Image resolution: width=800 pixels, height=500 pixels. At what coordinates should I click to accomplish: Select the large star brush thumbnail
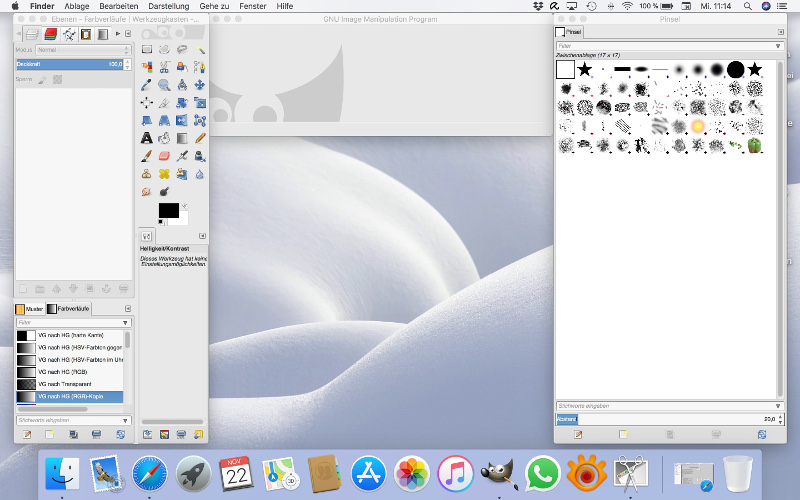755,69
